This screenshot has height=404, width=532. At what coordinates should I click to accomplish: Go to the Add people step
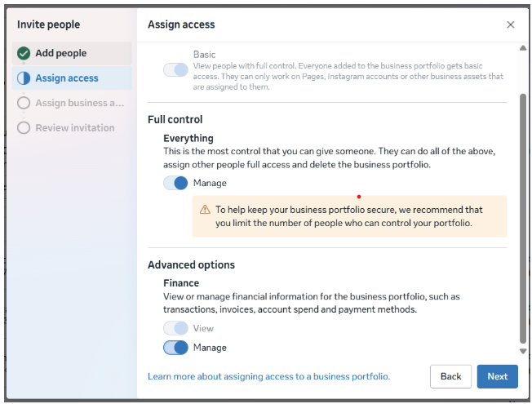pos(61,54)
